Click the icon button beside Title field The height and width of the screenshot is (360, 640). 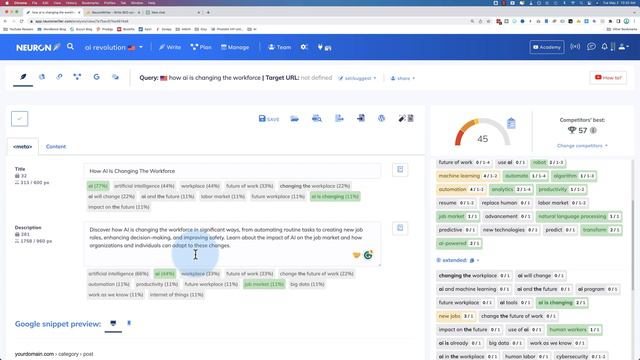[x=400, y=169]
